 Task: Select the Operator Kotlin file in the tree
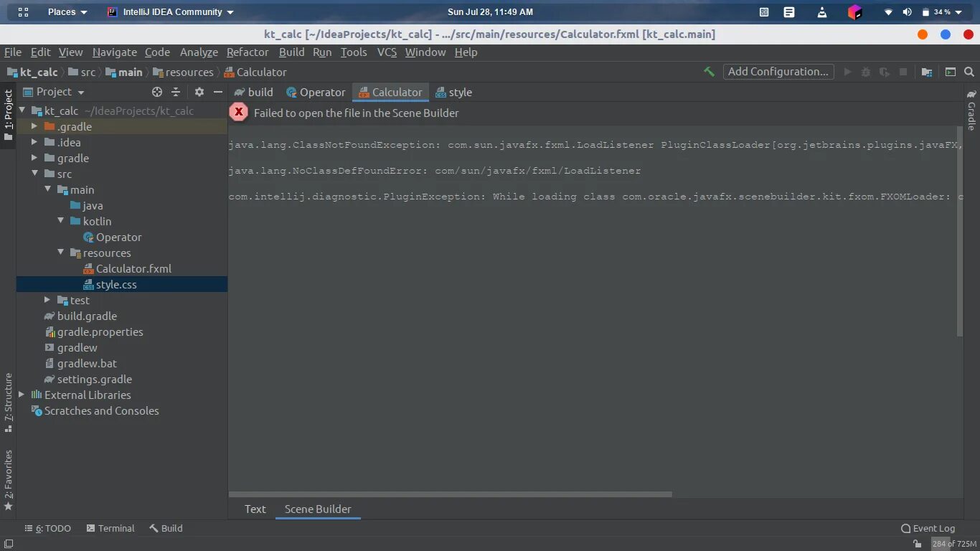click(113, 237)
